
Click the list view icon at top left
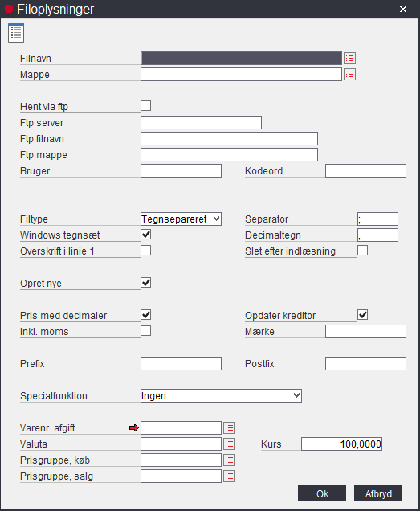16,33
